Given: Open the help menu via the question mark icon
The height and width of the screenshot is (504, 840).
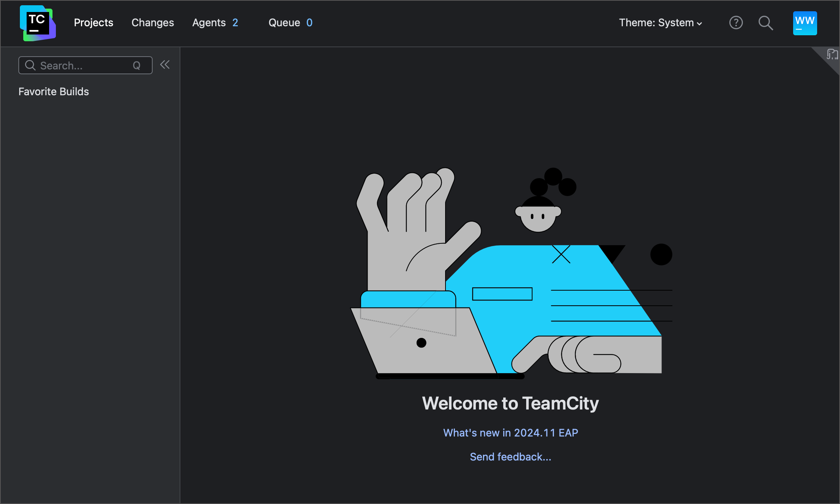Looking at the screenshot, I should pos(736,23).
